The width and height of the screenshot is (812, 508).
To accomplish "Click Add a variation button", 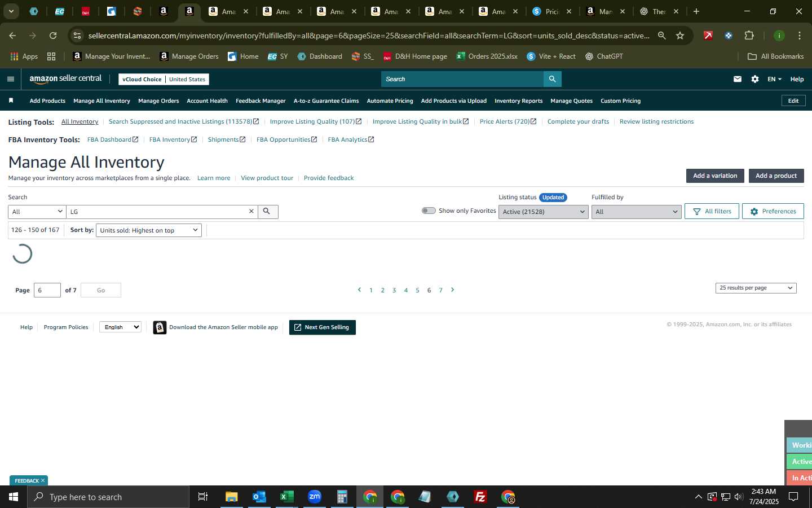I will (x=715, y=176).
